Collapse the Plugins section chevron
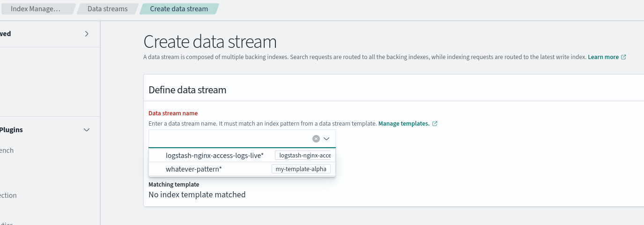 point(87,130)
